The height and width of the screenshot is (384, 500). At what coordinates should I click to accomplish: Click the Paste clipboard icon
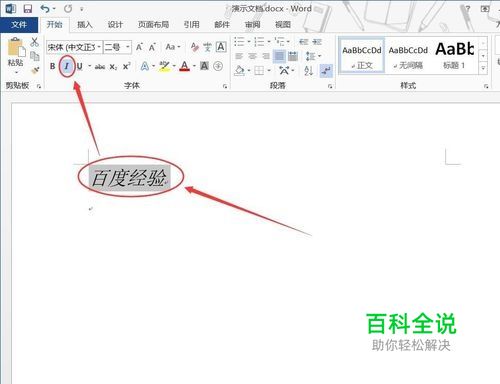[15, 47]
